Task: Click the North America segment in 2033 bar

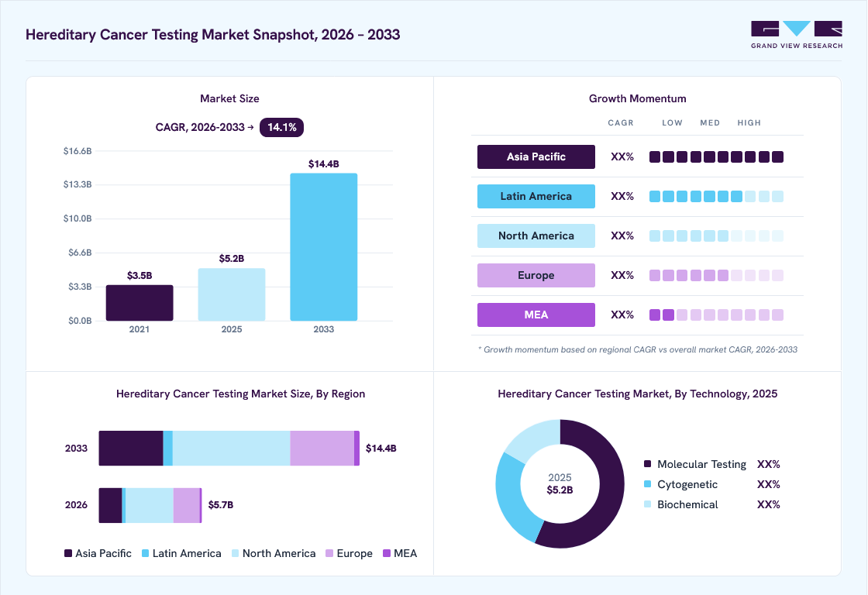Action: pos(232,449)
